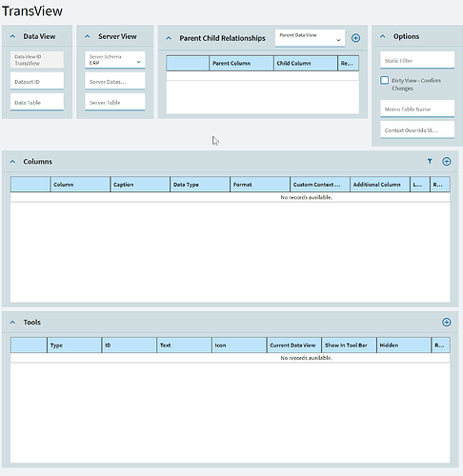463x476 pixels.
Task: Open the Parent Data View dropdown
Action: tap(310, 38)
